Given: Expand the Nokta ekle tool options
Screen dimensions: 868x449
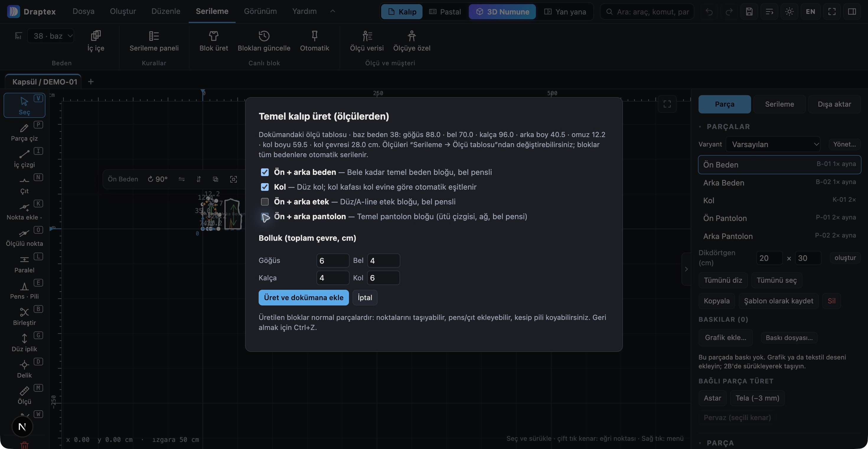Looking at the screenshot, I should tap(41, 218).
